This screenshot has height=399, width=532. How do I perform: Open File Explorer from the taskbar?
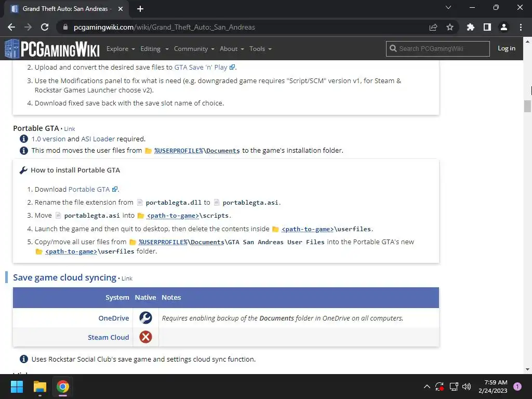[39, 387]
